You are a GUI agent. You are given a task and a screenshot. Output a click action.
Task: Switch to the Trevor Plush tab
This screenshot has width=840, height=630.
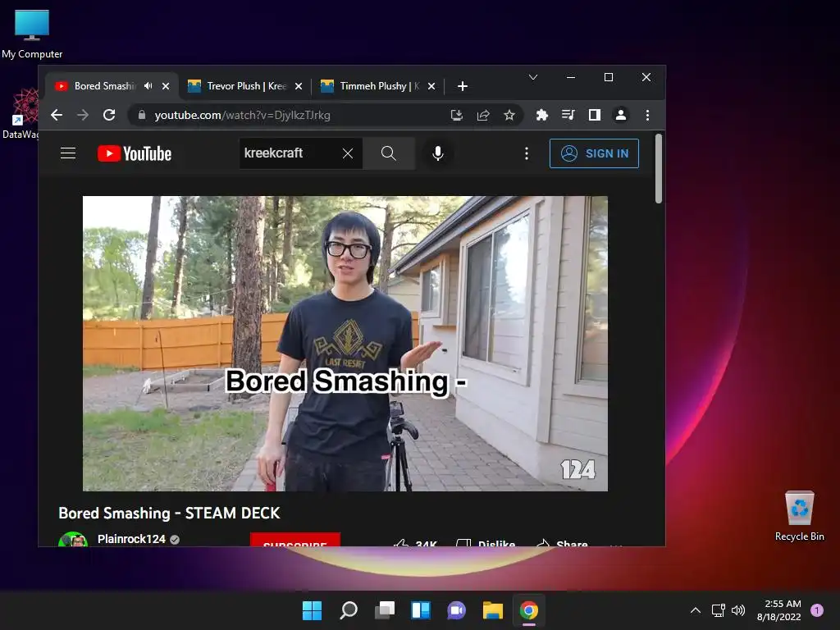tap(244, 85)
